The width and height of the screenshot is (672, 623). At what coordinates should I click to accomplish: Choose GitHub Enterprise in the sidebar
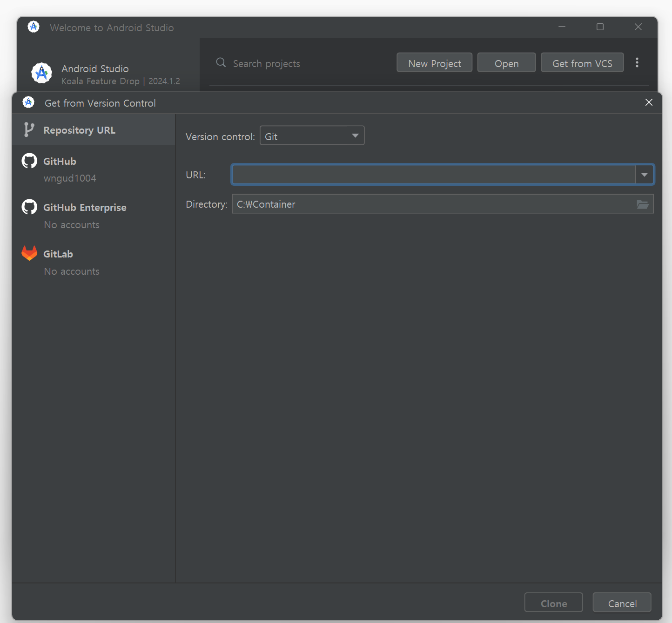tap(94, 216)
